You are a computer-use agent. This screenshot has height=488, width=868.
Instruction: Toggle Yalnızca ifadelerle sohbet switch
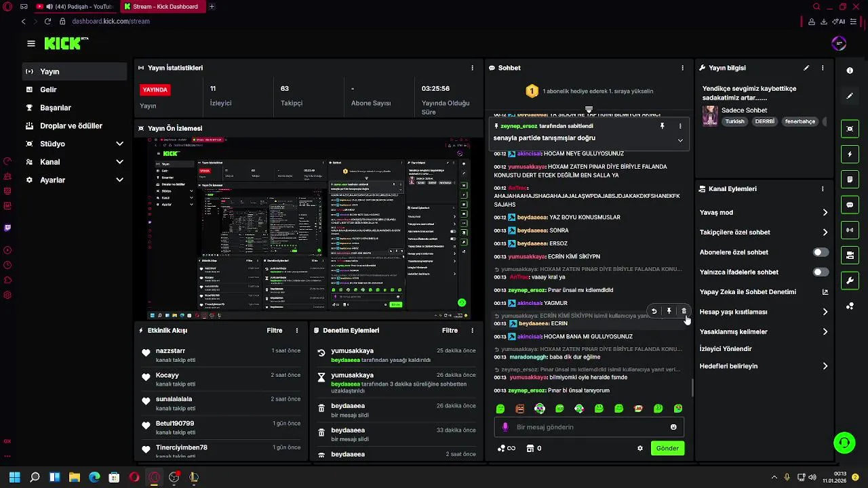pos(821,272)
